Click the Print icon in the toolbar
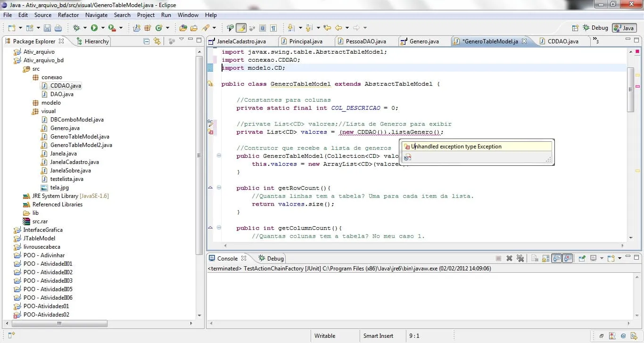Image resolution: width=644 pixels, height=343 pixels. (58, 28)
